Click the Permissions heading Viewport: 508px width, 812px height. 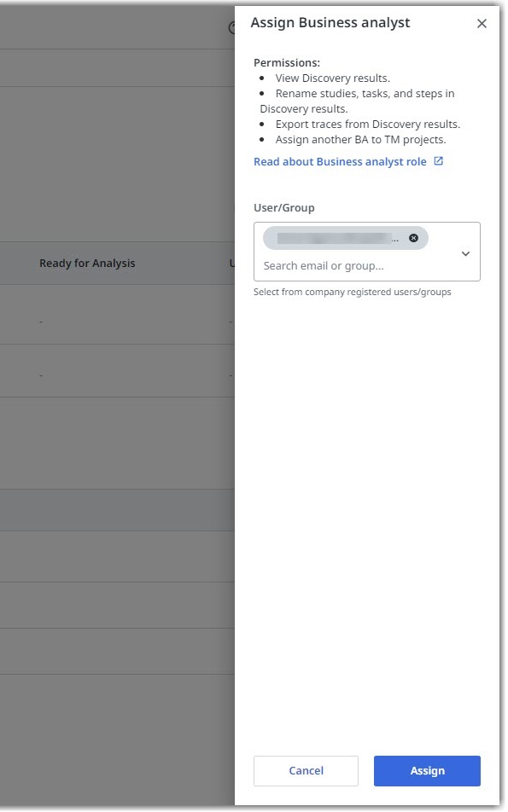(x=287, y=62)
